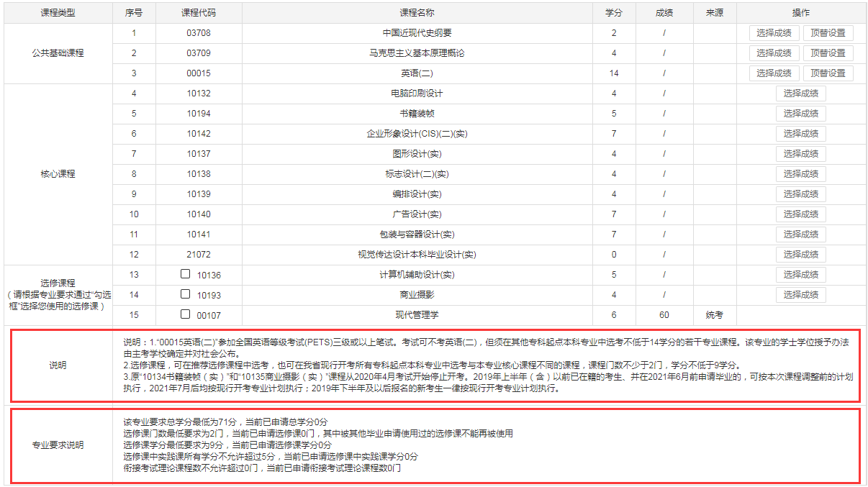点击商业摄影的选择成绩按钮
This screenshot has height=487, width=868.
(x=800, y=294)
